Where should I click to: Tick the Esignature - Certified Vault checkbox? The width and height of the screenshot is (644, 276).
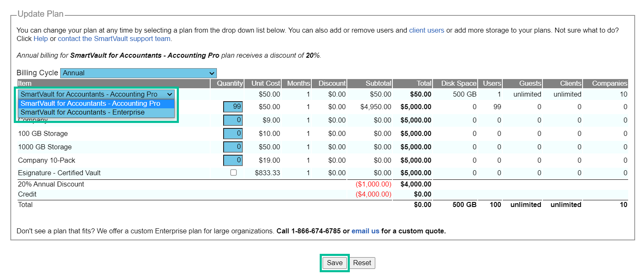[234, 172]
